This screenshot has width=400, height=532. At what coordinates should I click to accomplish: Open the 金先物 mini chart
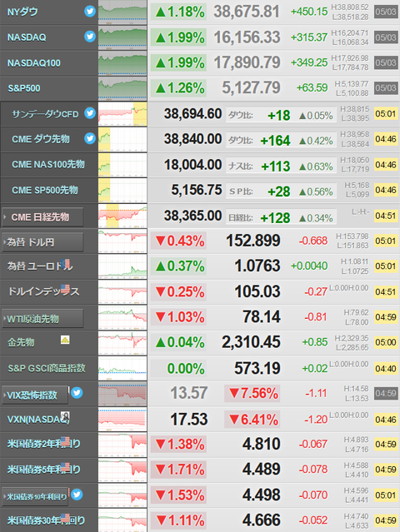pyautogui.click(x=122, y=343)
